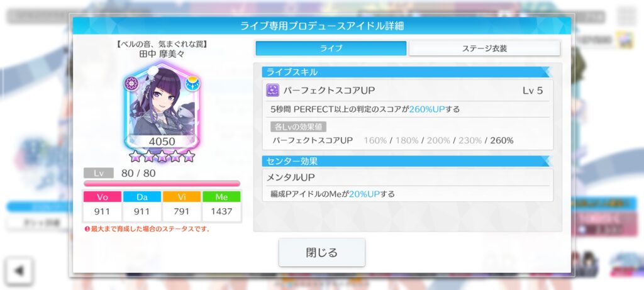The image size is (644, 290).
Task: Click the pink level progress bar
Action: tap(162, 184)
